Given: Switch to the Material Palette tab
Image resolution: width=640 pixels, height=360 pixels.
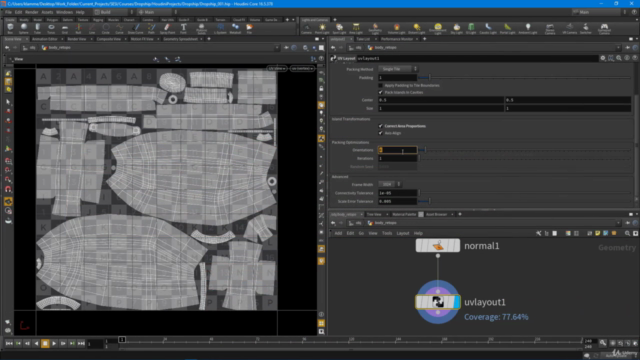Looking at the screenshot, I should coord(404,214).
